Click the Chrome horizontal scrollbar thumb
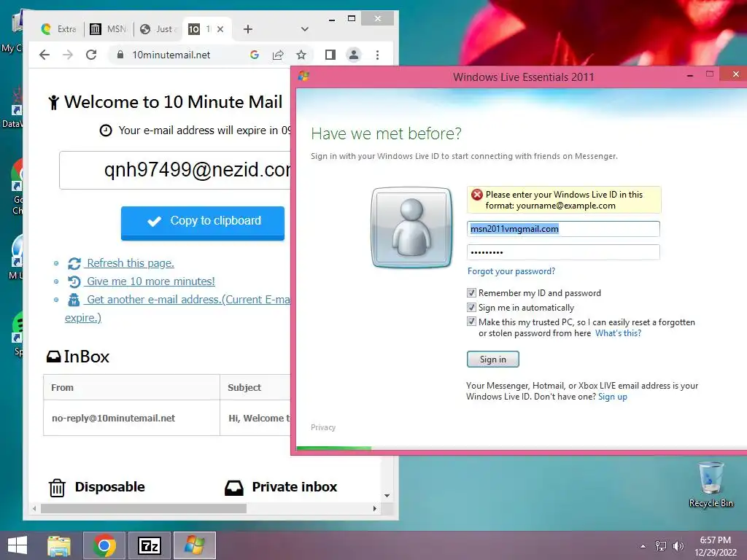Screen dimensions: 747x560 click(144, 508)
